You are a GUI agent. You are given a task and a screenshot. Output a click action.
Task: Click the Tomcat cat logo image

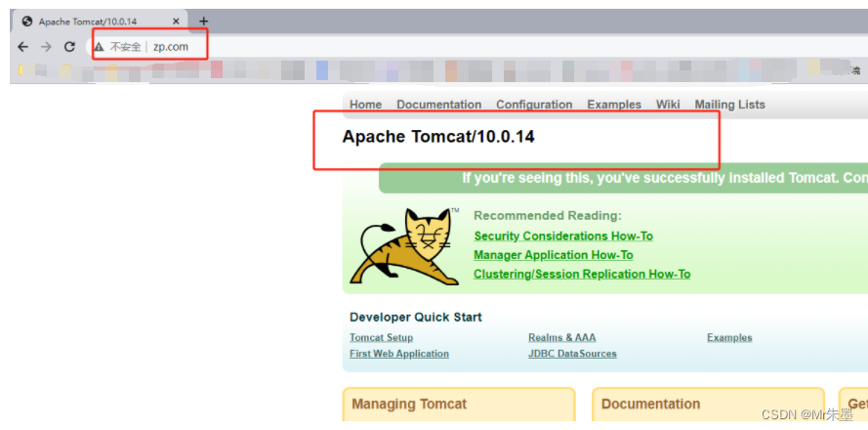405,246
